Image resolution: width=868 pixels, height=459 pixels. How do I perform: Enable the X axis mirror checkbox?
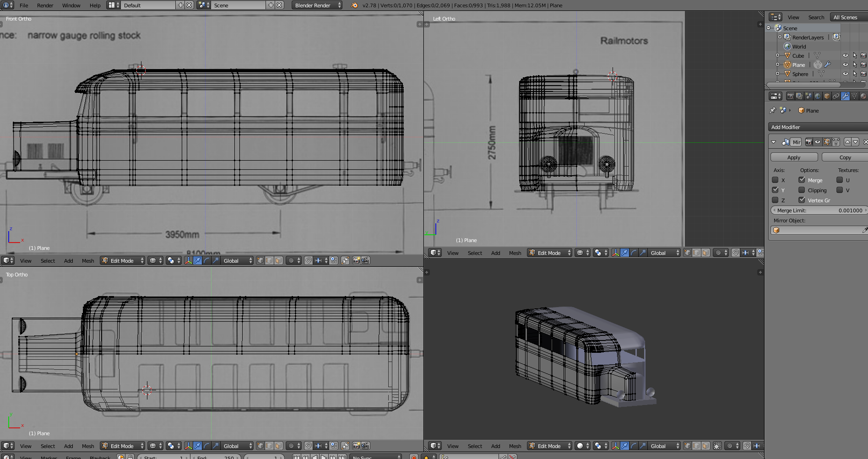coord(775,180)
